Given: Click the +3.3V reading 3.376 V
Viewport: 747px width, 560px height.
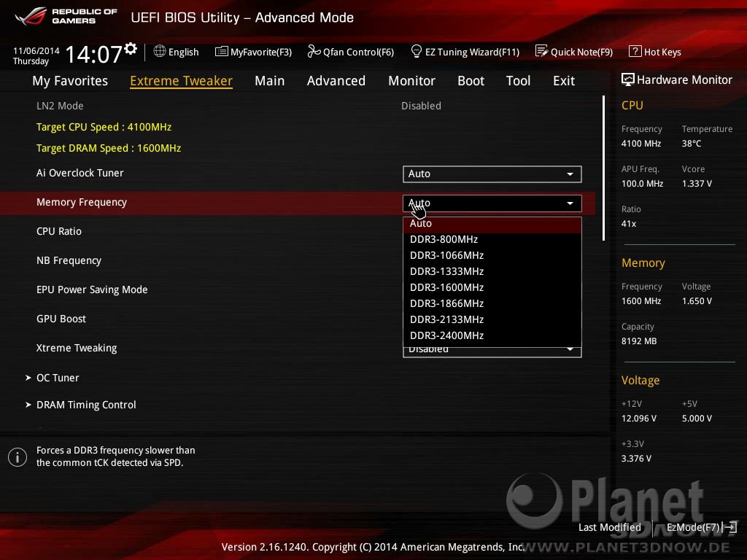Looking at the screenshot, I should click(x=636, y=458).
